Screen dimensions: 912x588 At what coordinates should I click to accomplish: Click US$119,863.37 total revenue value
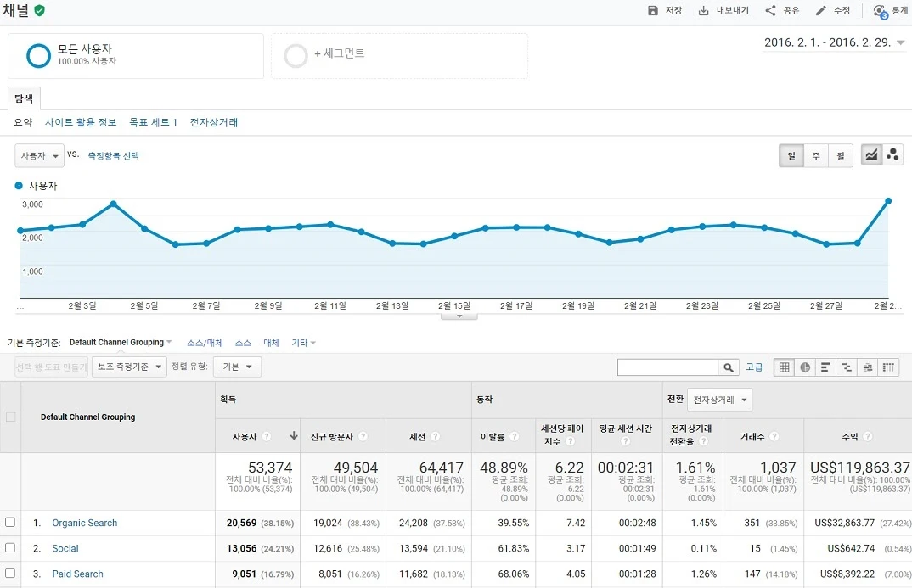click(x=859, y=468)
